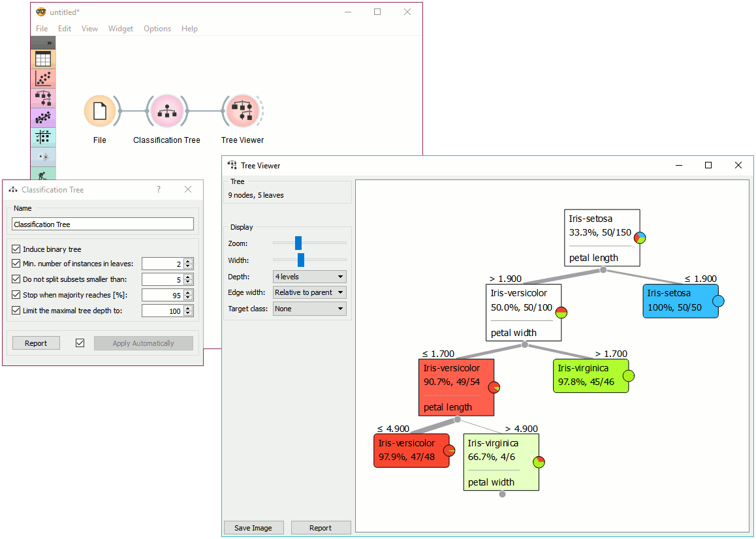Click Save Image in Tree Viewer
The image size is (756, 539).
coord(253,528)
